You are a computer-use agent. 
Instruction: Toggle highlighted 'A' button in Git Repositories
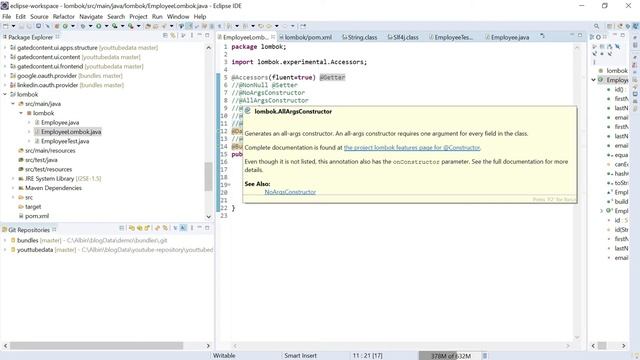tap(182, 228)
